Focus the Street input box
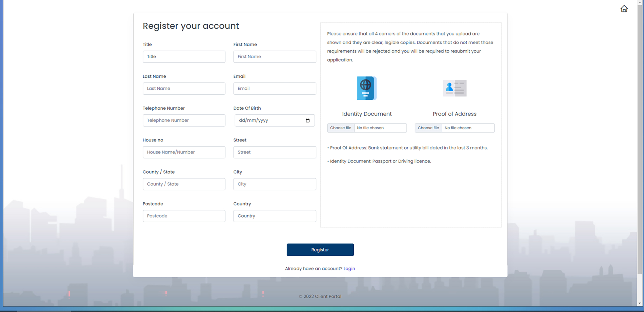This screenshot has height=312, width=644. (274, 152)
